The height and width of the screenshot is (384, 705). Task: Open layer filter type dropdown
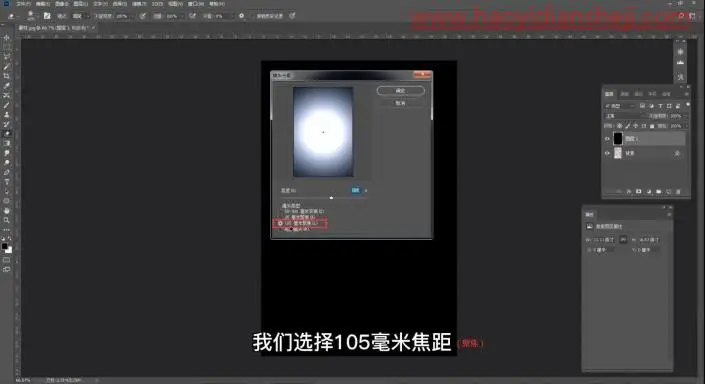620,106
